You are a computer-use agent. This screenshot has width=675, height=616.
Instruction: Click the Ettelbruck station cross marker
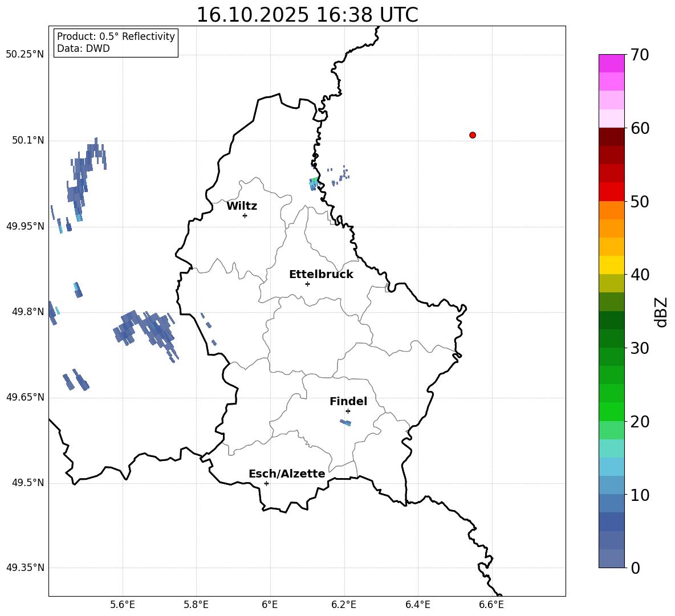(307, 284)
